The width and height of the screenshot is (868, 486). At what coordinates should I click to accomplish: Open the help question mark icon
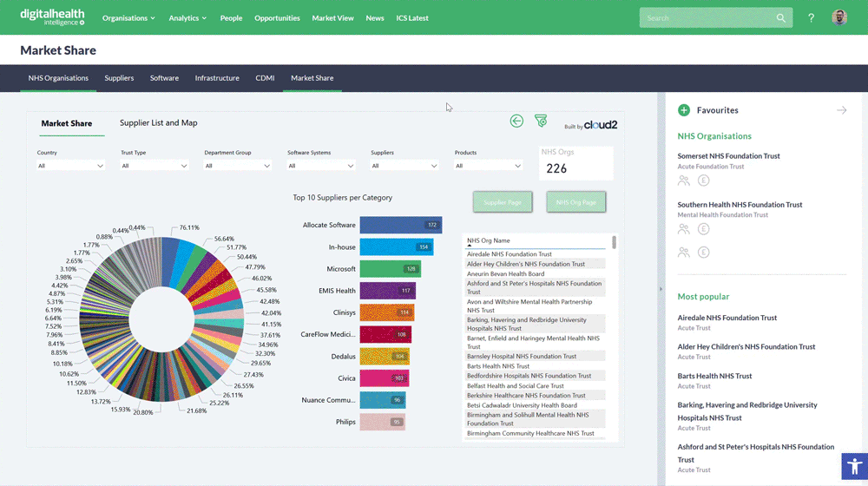point(811,17)
